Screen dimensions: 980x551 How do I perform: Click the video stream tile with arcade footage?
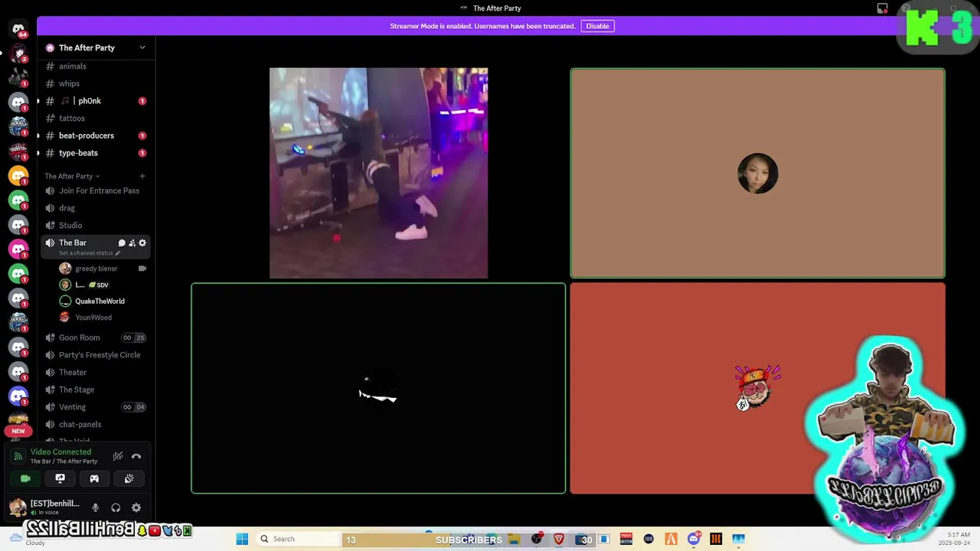click(x=378, y=173)
